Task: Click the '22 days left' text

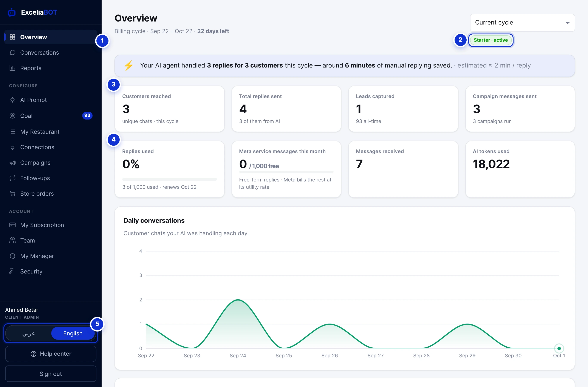Action: pyautogui.click(x=213, y=31)
